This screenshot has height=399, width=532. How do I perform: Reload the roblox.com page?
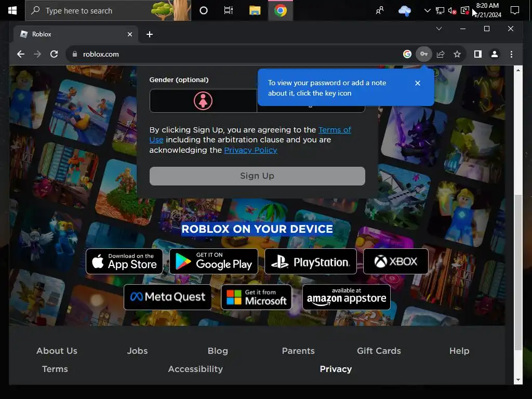pos(54,54)
